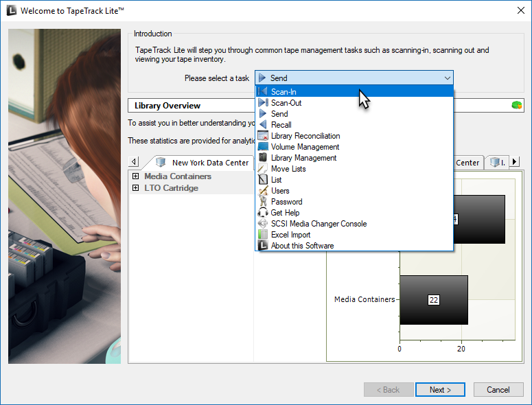Click the Scan-Out icon in dropdown list
The width and height of the screenshot is (532, 405).
coord(263,102)
